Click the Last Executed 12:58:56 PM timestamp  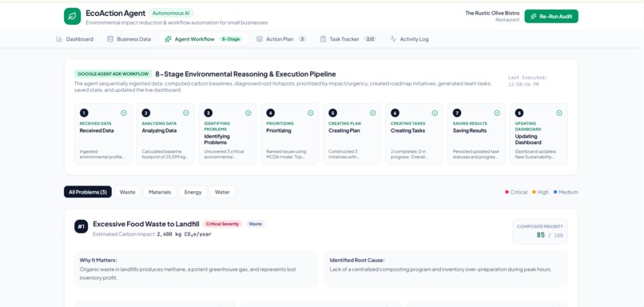tap(527, 81)
